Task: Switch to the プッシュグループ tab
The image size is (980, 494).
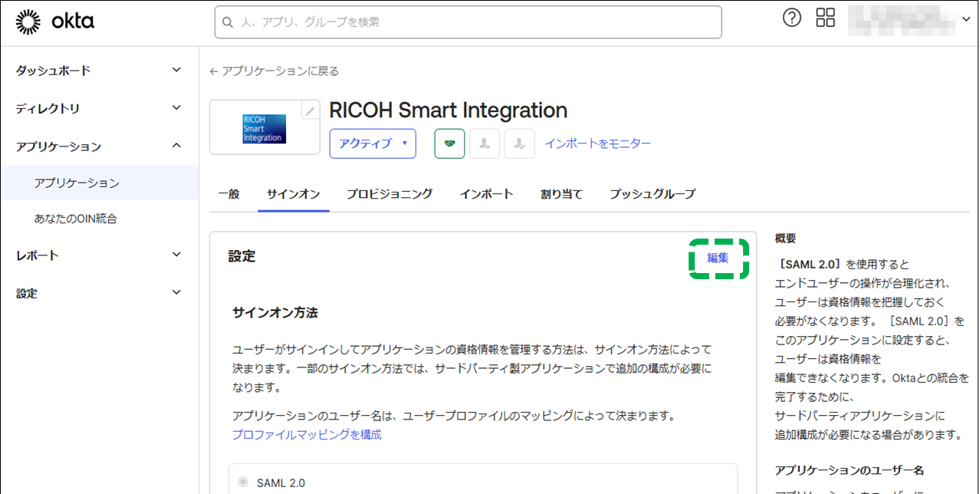Action: pos(653,194)
